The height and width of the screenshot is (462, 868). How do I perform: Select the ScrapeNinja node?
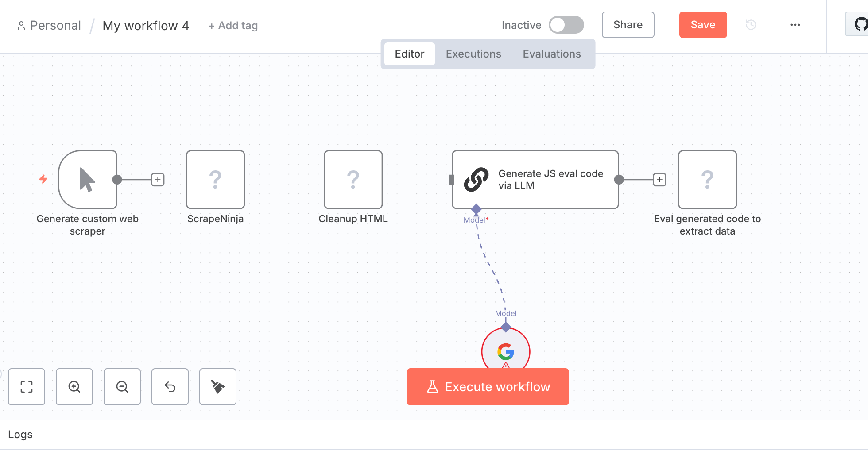[216, 180]
